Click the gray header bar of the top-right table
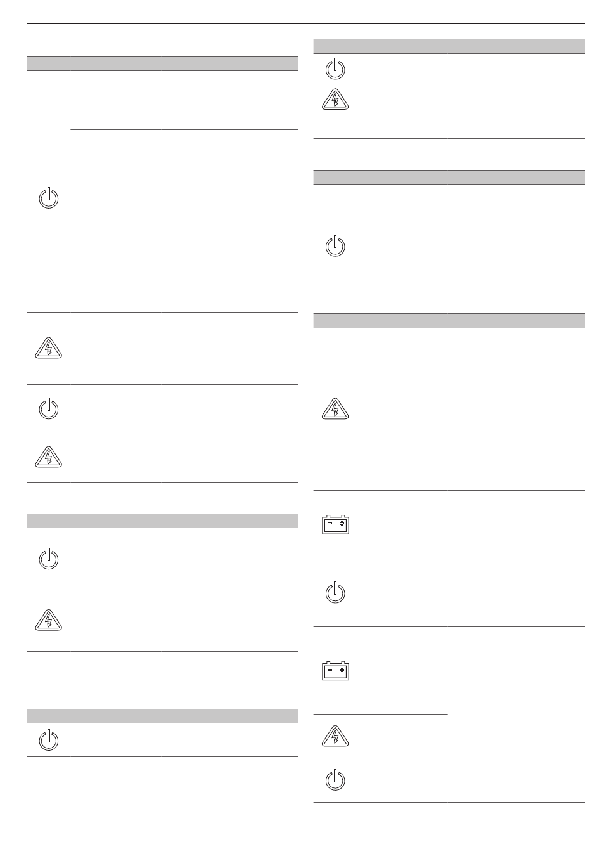 point(449,46)
